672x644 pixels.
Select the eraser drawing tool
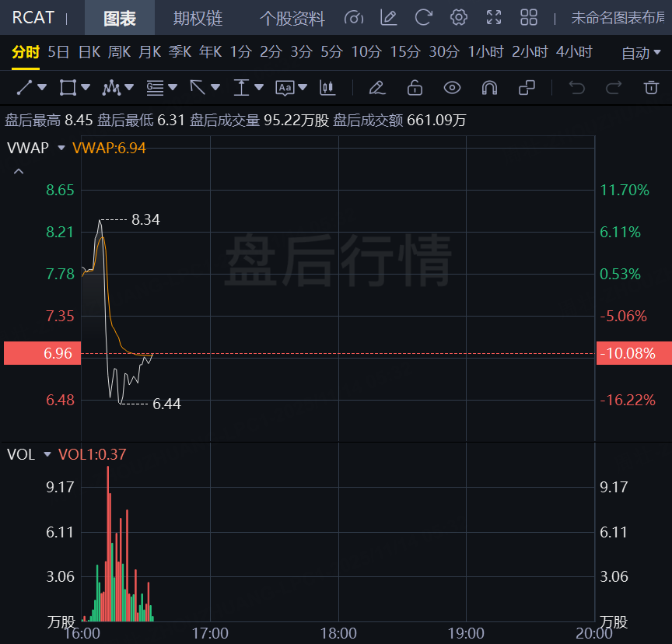click(x=377, y=87)
